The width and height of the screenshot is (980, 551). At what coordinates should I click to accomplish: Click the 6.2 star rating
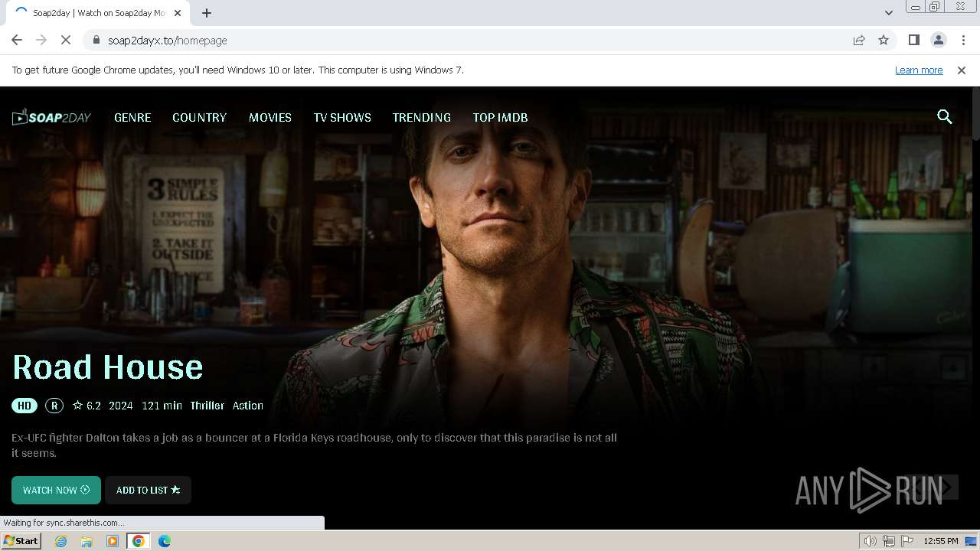pyautogui.click(x=87, y=406)
